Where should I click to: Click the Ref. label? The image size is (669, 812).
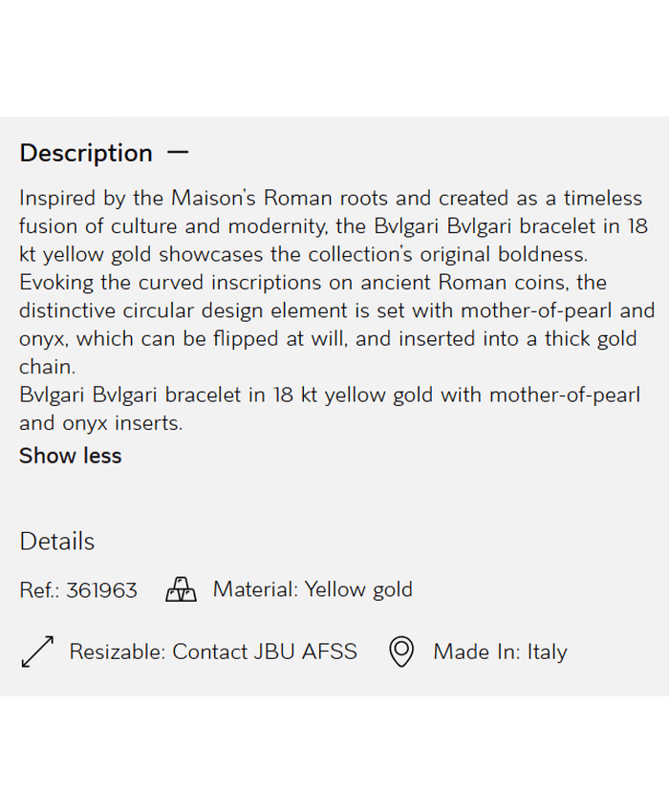39,590
